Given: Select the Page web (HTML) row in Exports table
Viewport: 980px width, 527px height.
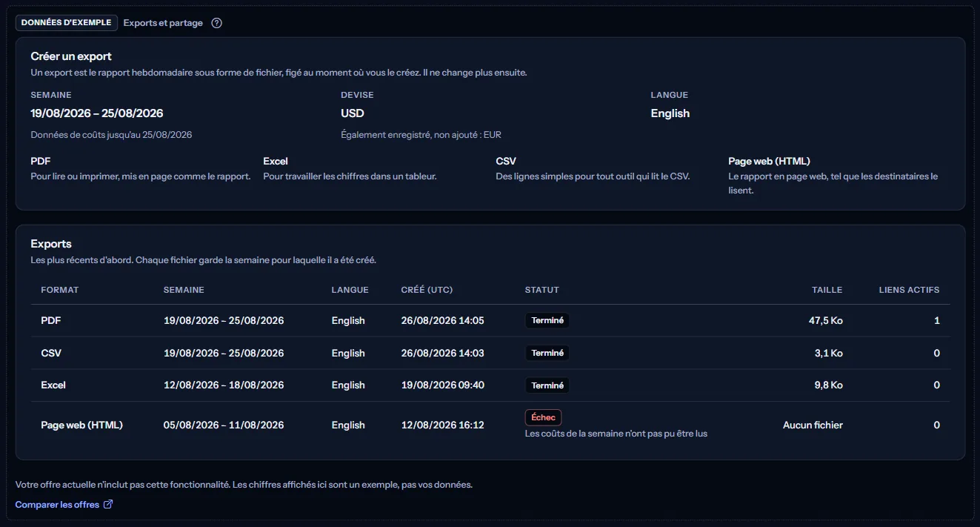Looking at the screenshot, I should tap(490, 425).
